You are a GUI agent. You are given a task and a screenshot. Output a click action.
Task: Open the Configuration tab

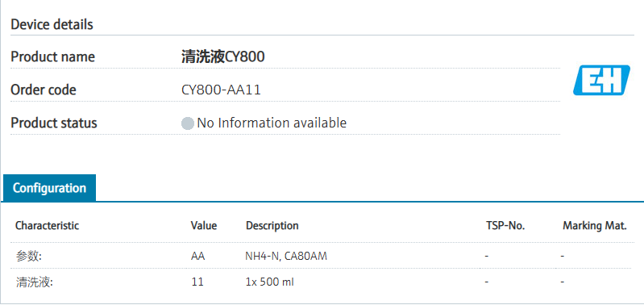pos(49,188)
